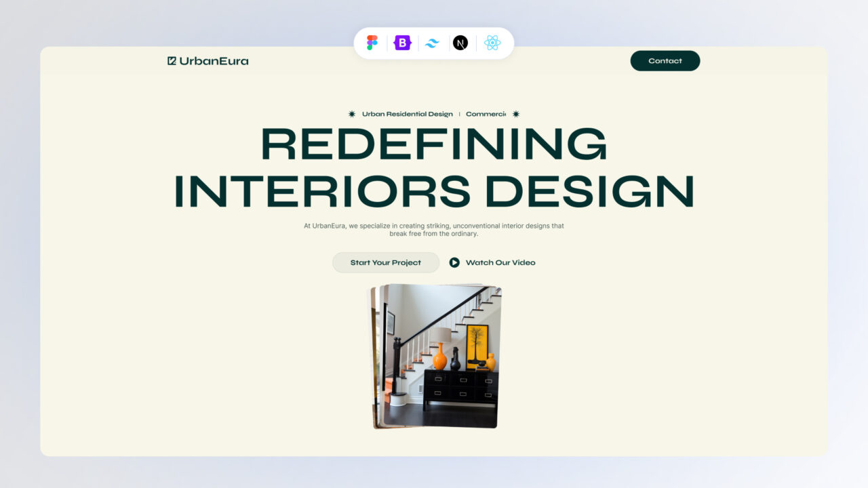Click the Tailwind CSS wave icon

tap(432, 43)
